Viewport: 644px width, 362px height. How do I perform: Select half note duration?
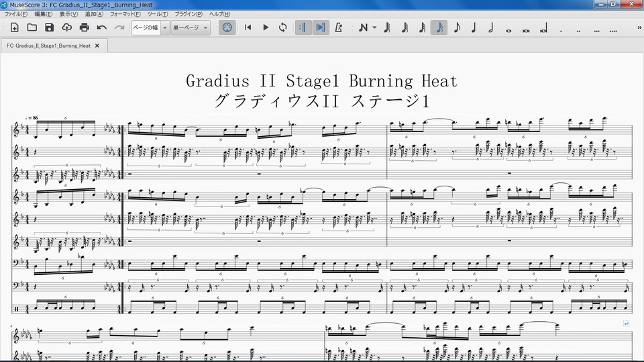[x=491, y=27]
